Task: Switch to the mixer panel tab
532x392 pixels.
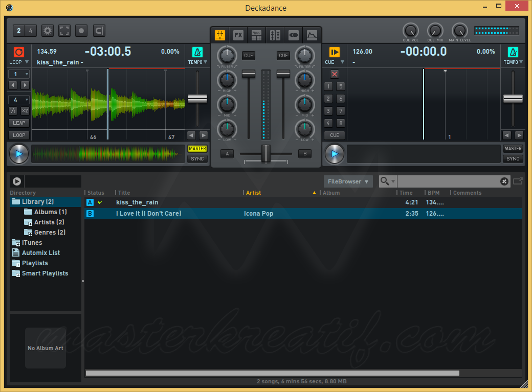Action: point(220,35)
